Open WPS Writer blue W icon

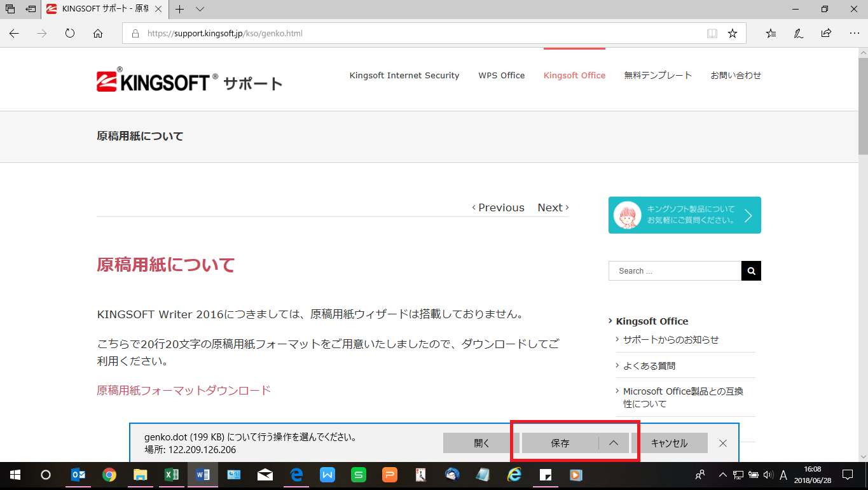click(x=327, y=475)
